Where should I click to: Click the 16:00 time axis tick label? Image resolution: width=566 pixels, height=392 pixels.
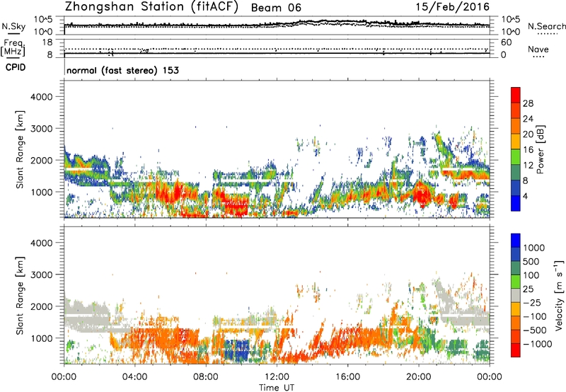(x=347, y=377)
